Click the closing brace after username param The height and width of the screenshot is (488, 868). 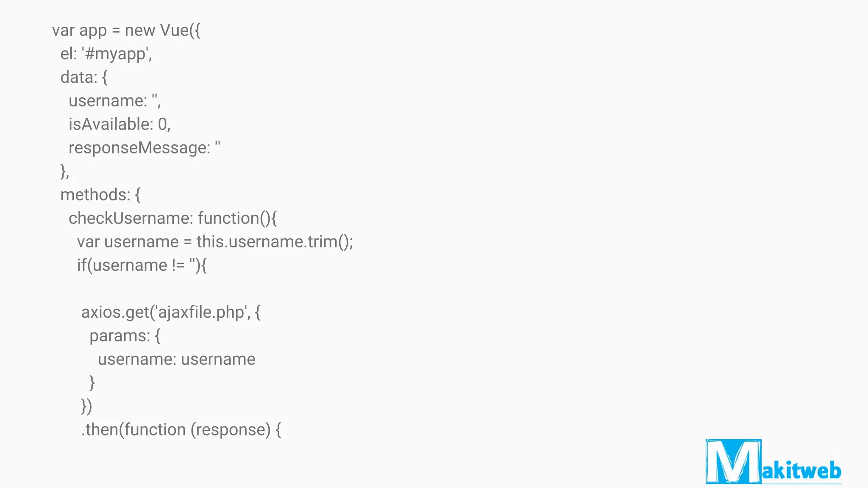[92, 383]
